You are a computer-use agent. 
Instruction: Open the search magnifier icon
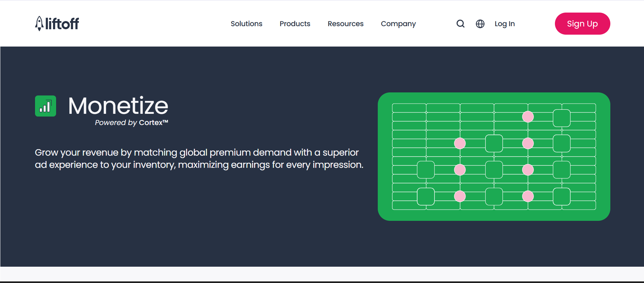pos(460,24)
